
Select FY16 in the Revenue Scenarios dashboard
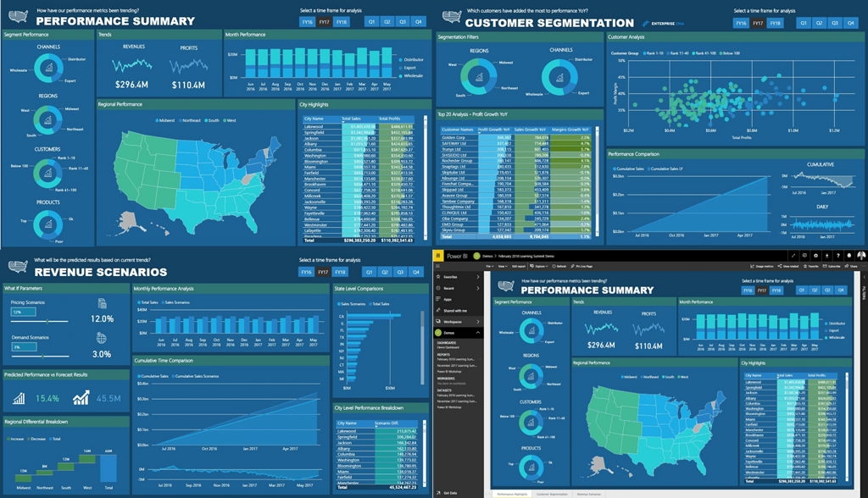[306, 273]
